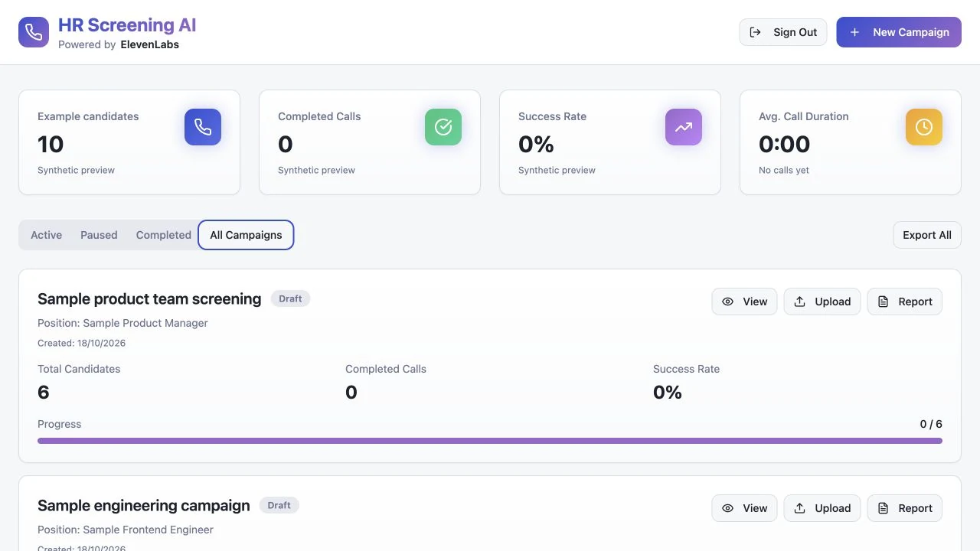
Task: Click the Sample engineering campaign title
Action: click(x=144, y=506)
